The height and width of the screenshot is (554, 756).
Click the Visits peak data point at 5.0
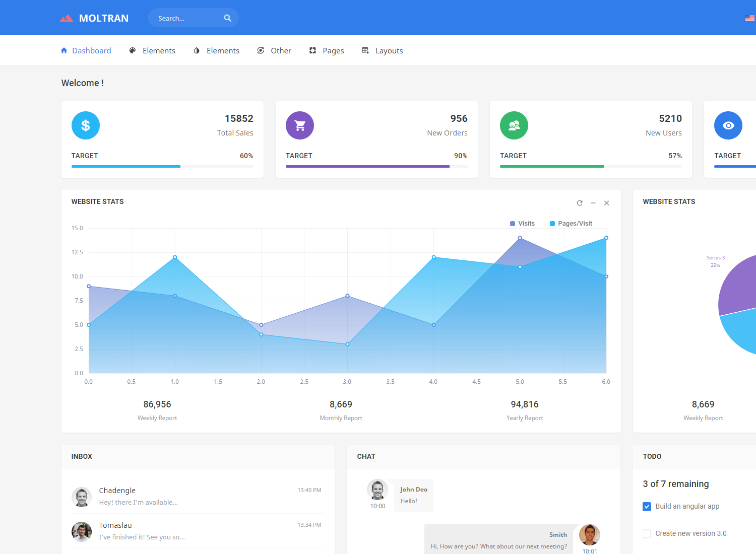[520, 238]
